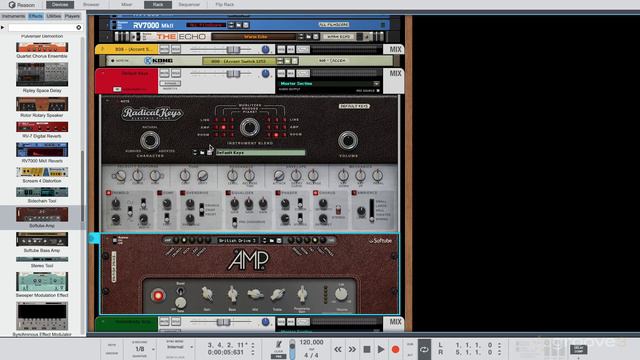Flip the Amp Boost toggle switch

(x=180, y=291)
